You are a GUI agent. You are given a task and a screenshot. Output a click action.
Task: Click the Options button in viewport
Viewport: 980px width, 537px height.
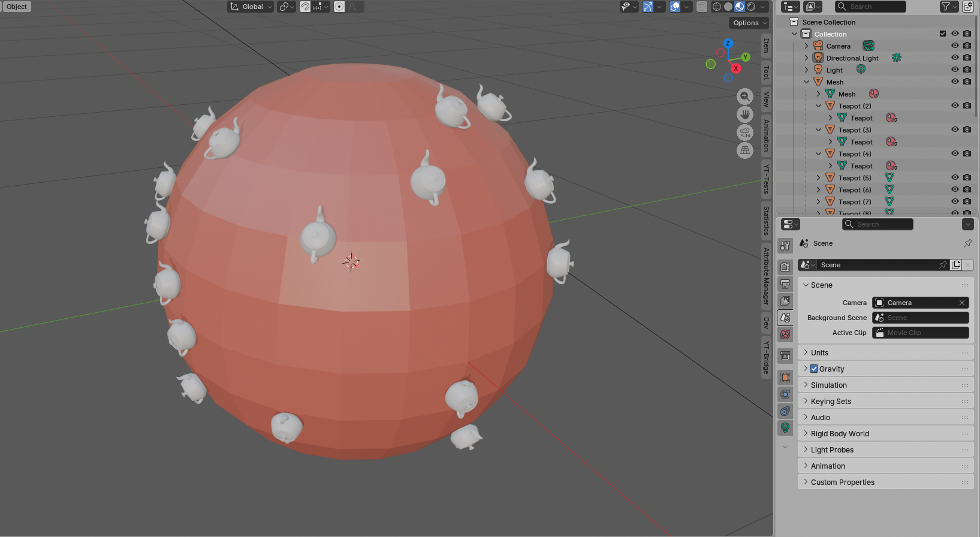[749, 23]
